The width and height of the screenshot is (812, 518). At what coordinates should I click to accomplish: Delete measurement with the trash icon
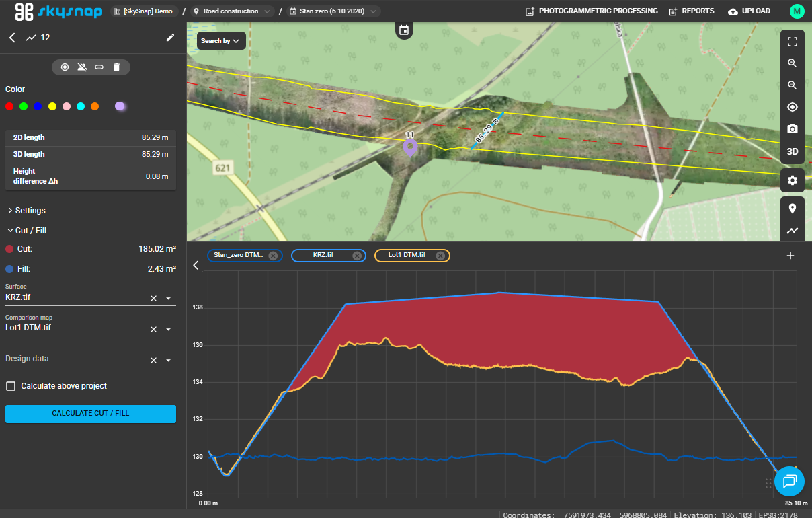[x=116, y=67]
